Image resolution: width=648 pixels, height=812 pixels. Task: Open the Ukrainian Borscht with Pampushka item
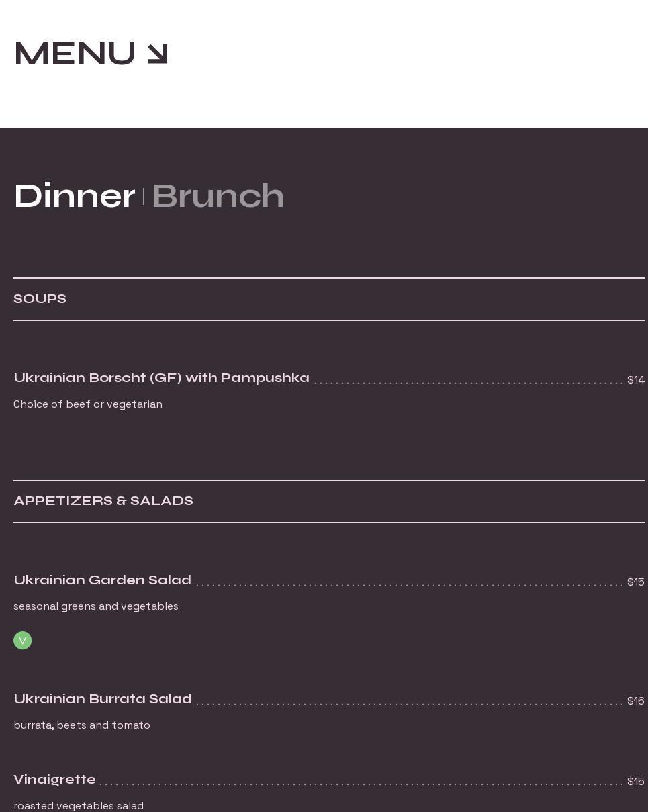(161, 378)
